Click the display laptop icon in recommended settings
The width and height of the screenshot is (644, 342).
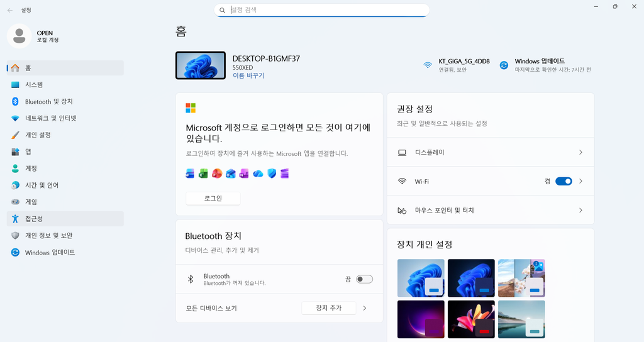coord(402,153)
